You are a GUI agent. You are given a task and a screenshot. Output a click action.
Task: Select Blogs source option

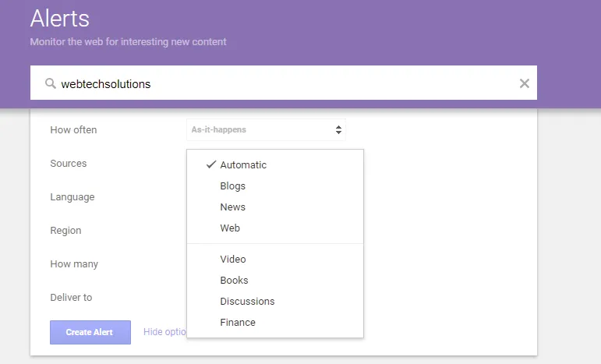(275, 186)
